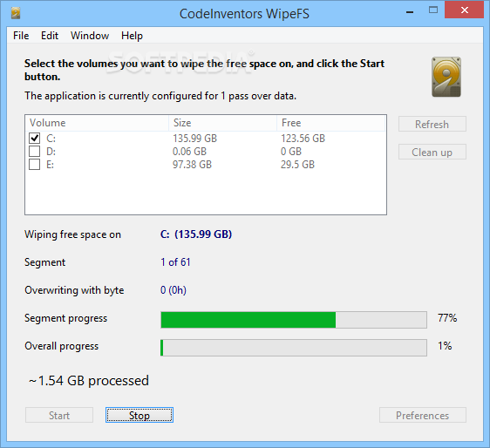Image resolution: width=490 pixels, height=448 pixels.
Task: Check the E: volume checkbox
Action: (34, 165)
